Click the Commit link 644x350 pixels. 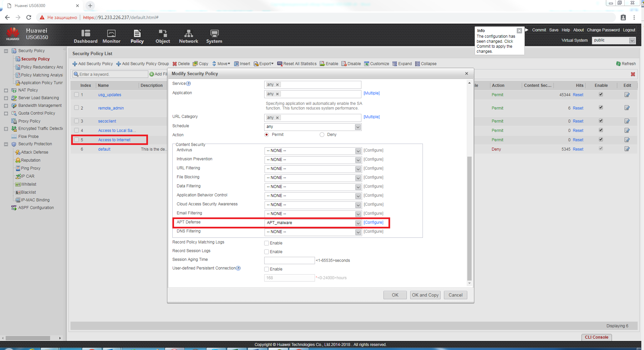coord(539,30)
